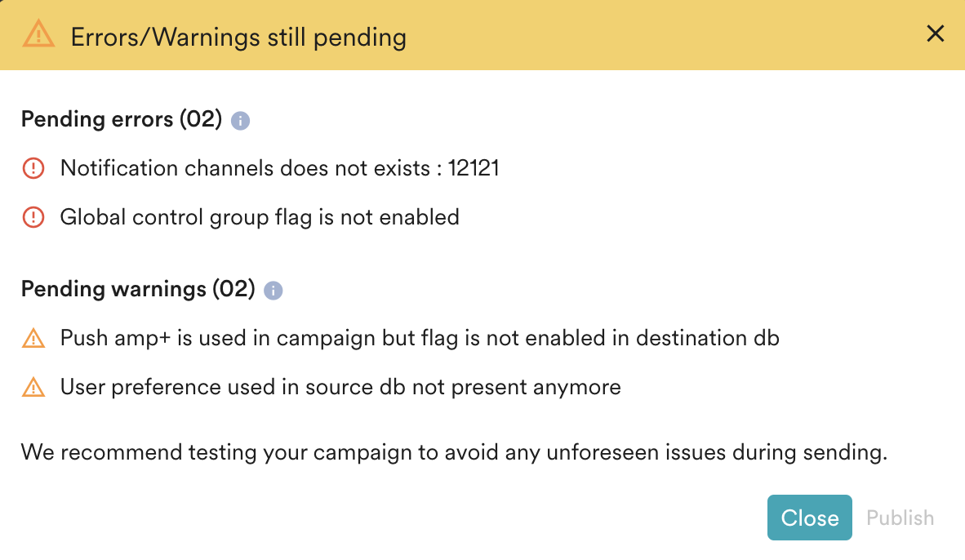Viewport: 965px width, 560px height.
Task: Click the Pending warnings (02) heading
Action: point(138,289)
